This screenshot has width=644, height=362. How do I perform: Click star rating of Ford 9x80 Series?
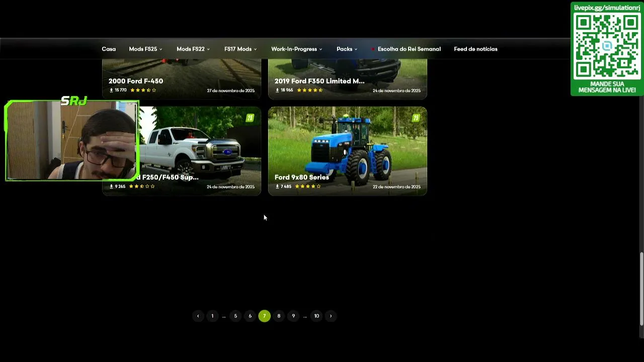click(307, 187)
